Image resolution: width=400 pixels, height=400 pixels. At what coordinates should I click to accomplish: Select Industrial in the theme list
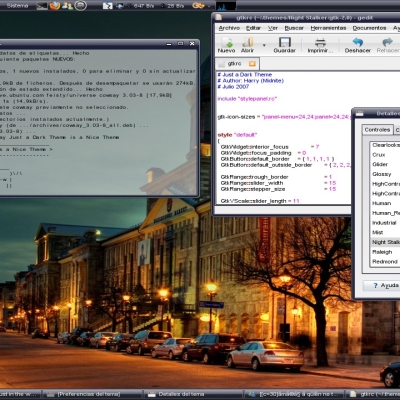point(384,223)
